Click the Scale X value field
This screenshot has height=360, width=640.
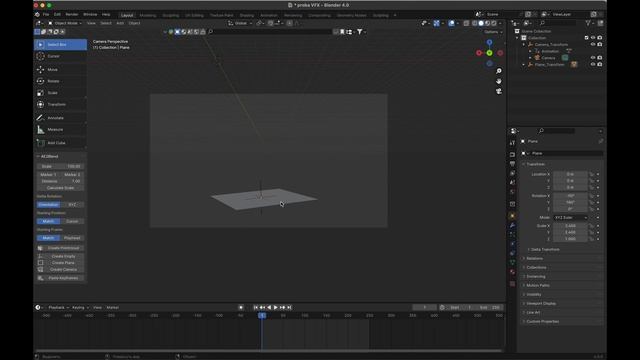click(x=570, y=226)
